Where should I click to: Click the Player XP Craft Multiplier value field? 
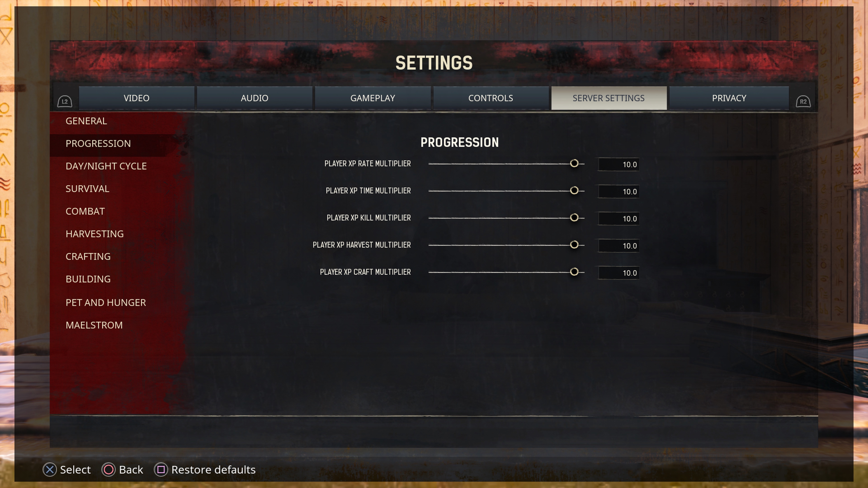[x=619, y=273]
